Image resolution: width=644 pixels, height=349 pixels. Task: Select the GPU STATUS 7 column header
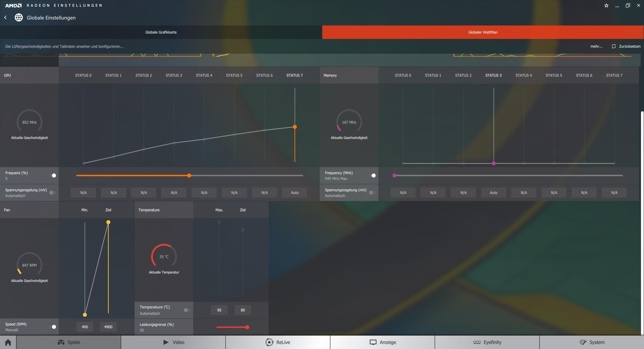click(295, 75)
